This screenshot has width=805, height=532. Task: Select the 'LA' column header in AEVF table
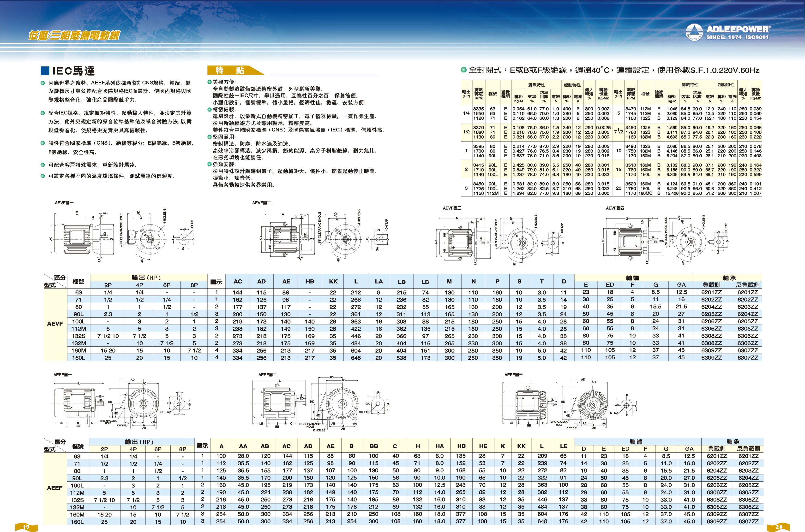(x=379, y=281)
